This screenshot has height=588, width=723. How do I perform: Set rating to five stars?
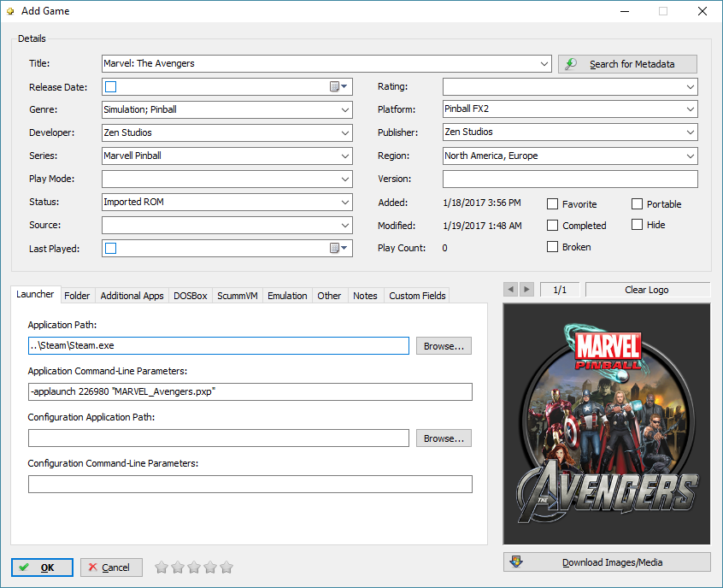(x=226, y=567)
